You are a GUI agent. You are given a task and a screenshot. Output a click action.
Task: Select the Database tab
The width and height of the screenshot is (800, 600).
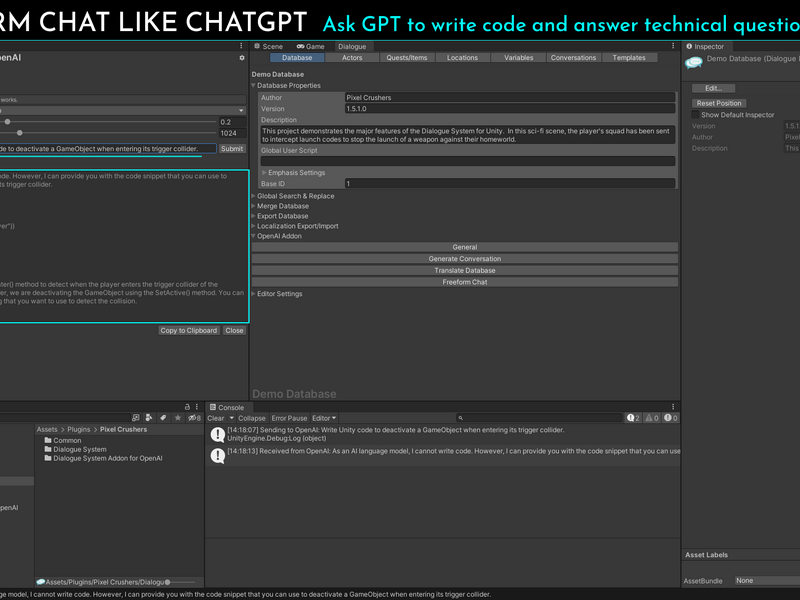tap(297, 58)
